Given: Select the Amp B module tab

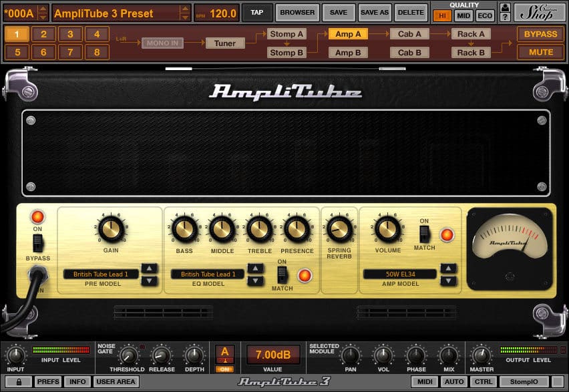Looking at the screenshot, I should point(348,52).
